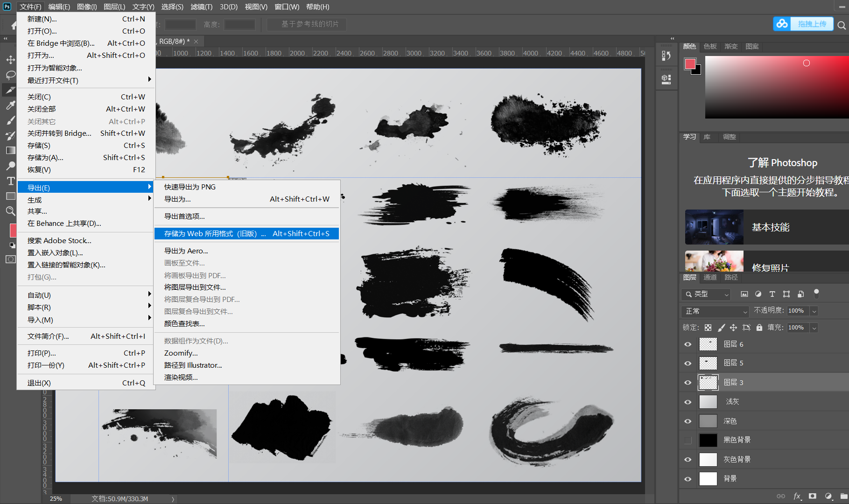The height and width of the screenshot is (504, 849).
Task: Select the Gradient tool
Action: pyautogui.click(x=10, y=150)
